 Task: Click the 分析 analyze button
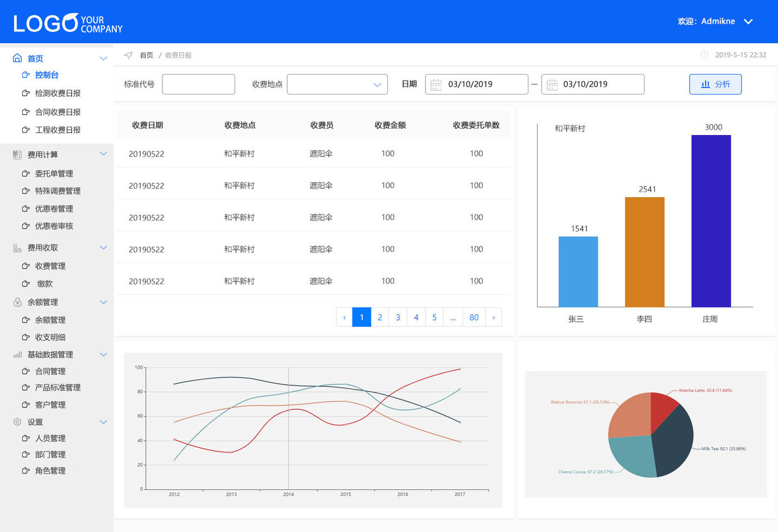click(x=715, y=84)
